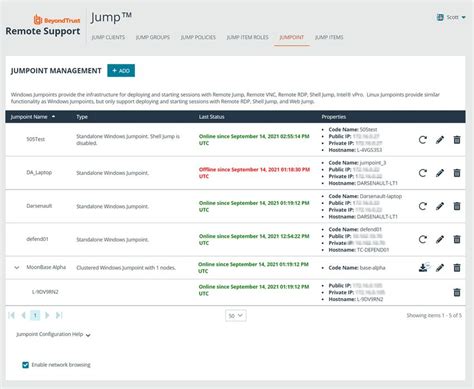Screen dimensions: 474x389
Task: Delete the 505Test jumpoint
Action: coord(457,140)
